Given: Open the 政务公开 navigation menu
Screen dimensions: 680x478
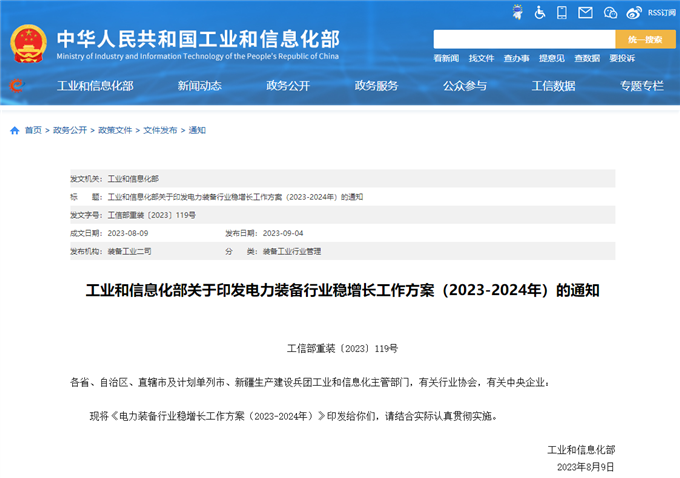Looking at the screenshot, I should (288, 86).
